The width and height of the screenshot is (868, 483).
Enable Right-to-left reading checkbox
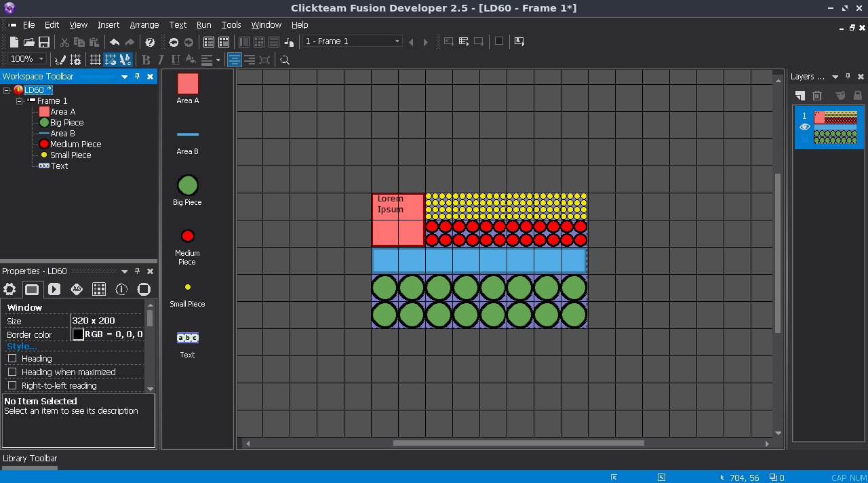12,385
